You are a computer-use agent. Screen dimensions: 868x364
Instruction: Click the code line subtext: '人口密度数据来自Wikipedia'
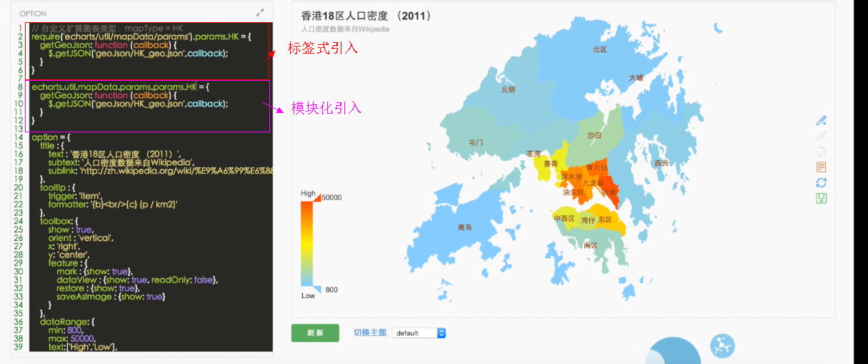tap(121, 162)
